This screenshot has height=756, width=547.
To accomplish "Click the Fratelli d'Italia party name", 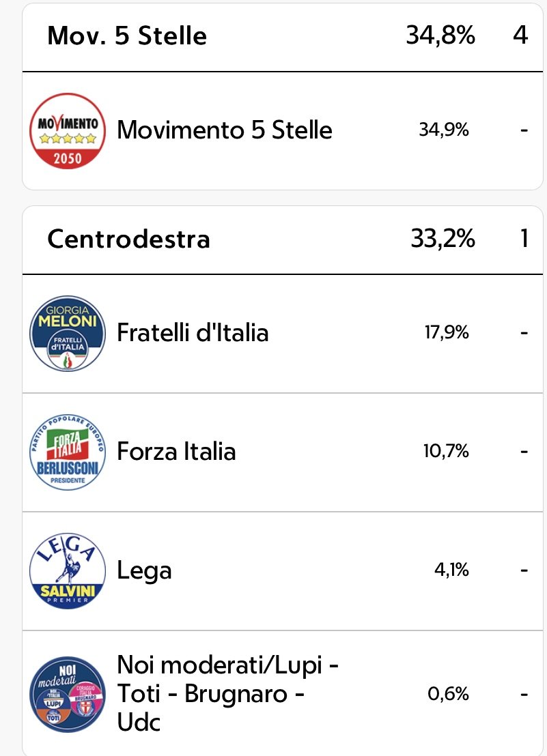I will coord(193,333).
